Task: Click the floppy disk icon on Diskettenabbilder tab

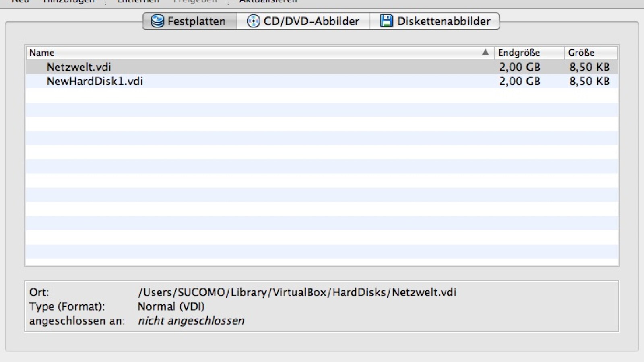Action: coord(386,21)
